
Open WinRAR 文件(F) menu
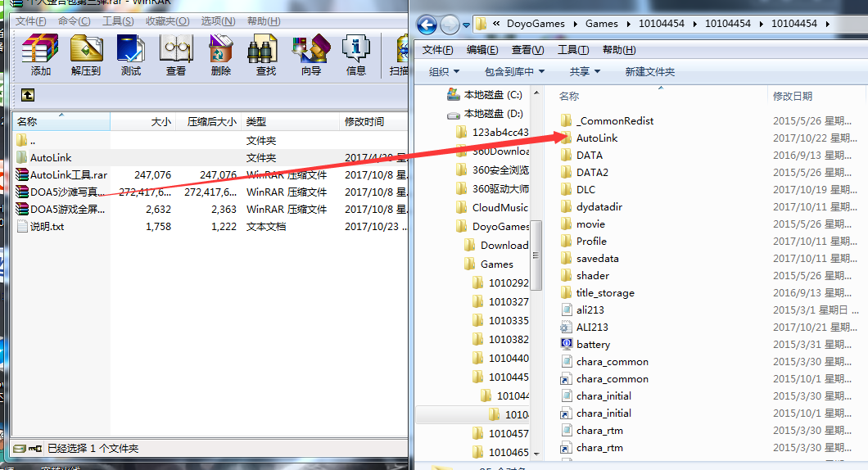(30, 21)
